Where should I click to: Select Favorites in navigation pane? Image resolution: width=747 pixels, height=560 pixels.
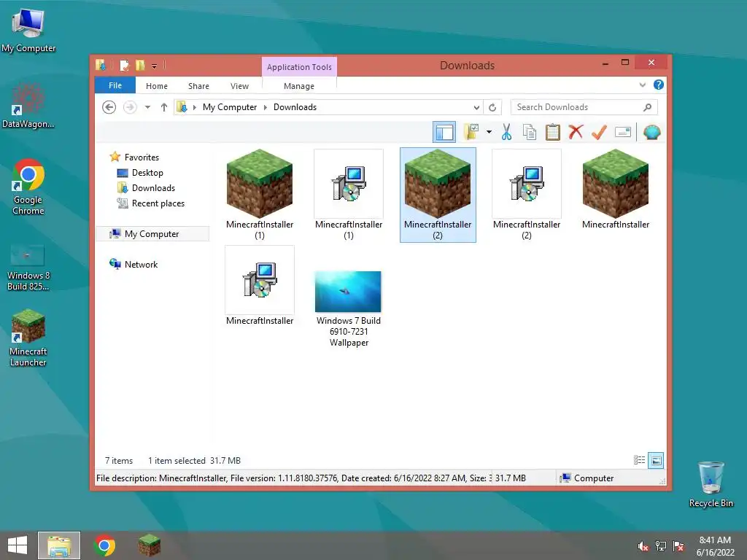(142, 157)
